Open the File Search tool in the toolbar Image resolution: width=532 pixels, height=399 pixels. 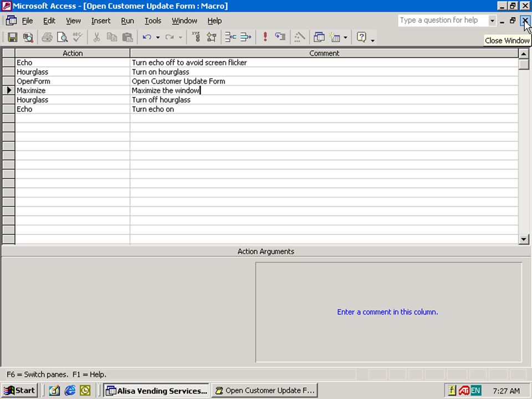click(x=28, y=37)
